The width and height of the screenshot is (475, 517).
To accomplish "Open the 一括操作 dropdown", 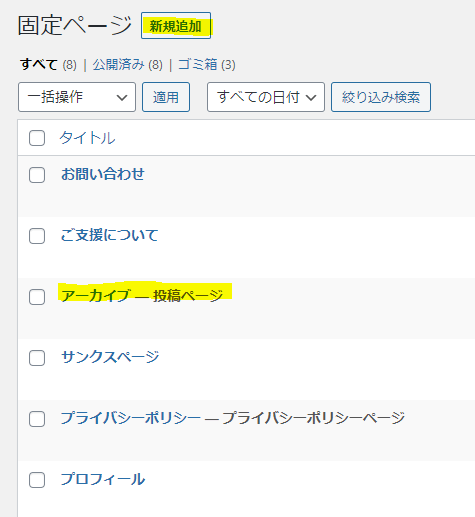I will click(77, 97).
